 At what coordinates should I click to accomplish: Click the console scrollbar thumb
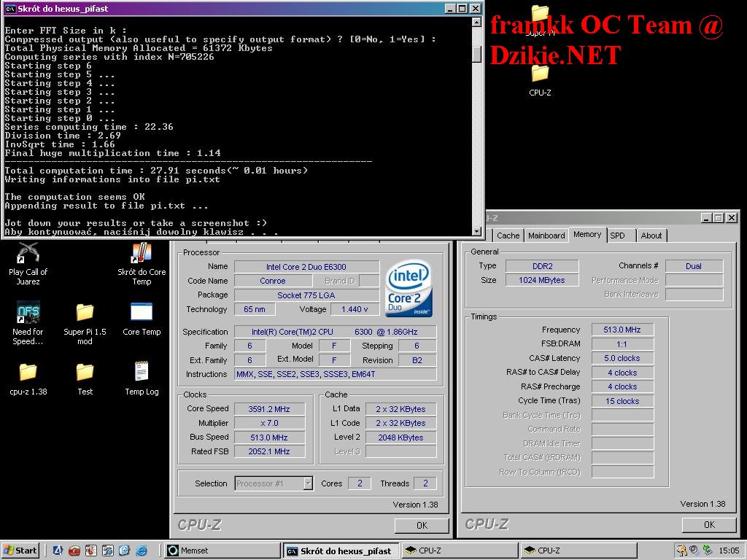point(476,53)
